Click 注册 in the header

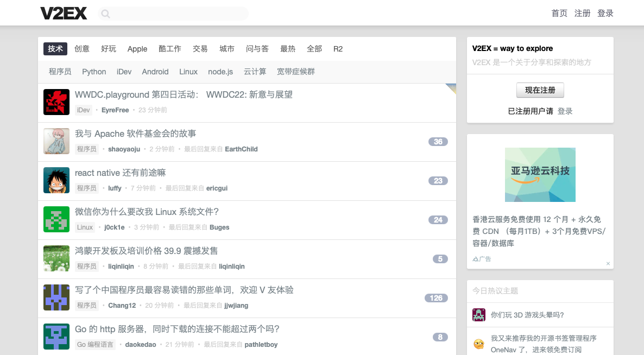[582, 13]
